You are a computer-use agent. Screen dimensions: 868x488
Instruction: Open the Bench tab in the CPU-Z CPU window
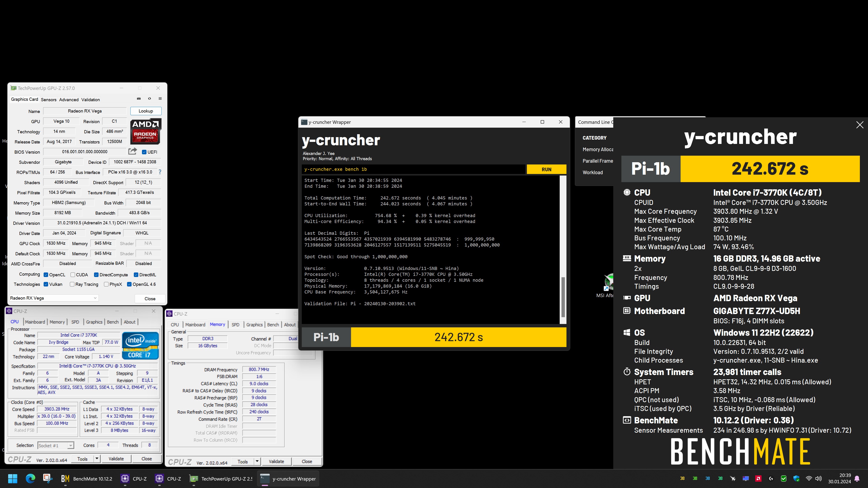pos(113,322)
